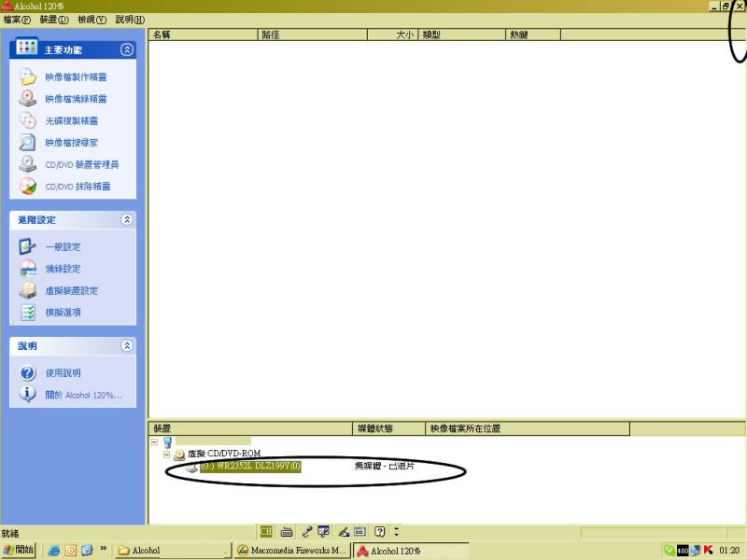Open the 檔案(F) menu
Viewport: 747px width, 560px height.
[17, 20]
